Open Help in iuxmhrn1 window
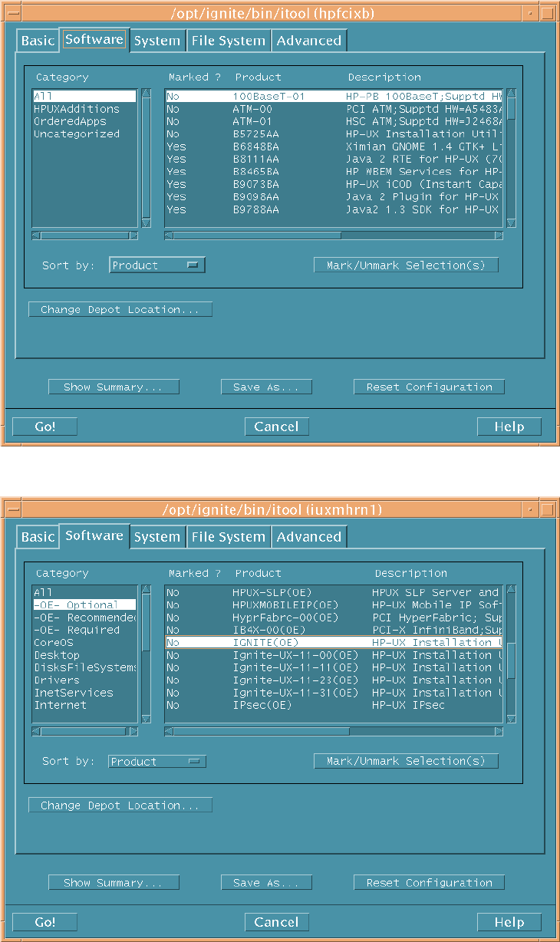This screenshot has height=942, width=560. 509,922
